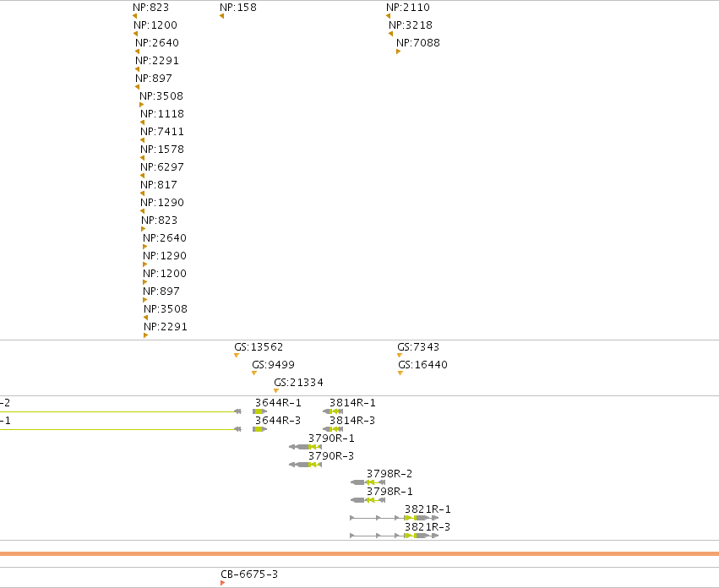
Task: Click the 3790R-3 transcript label
Action: click(x=331, y=456)
